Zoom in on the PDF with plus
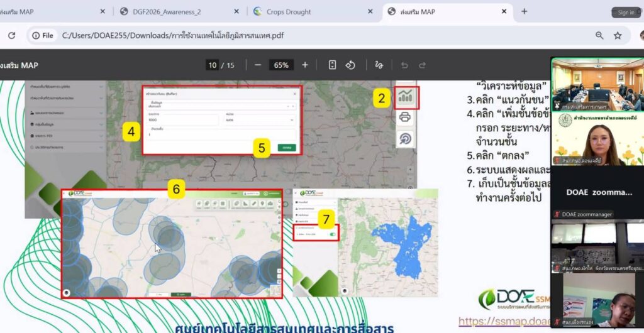Image resolution: width=644 pixels, height=333 pixels. pos(305,65)
